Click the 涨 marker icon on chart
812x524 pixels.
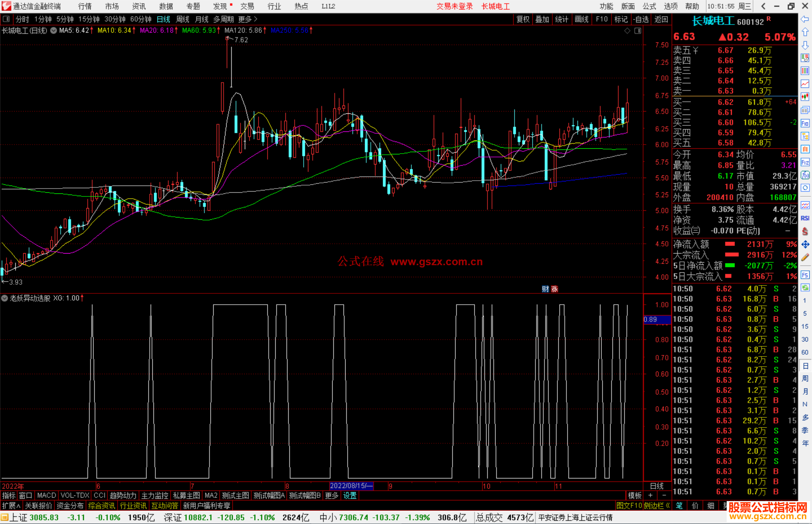click(x=554, y=289)
